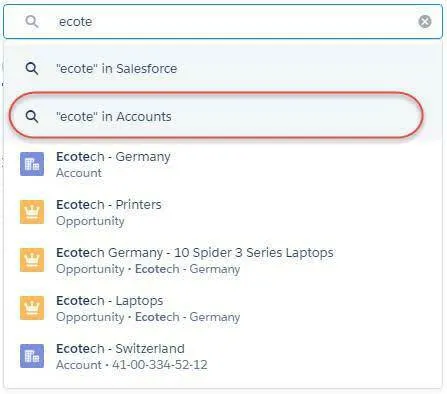Click the crown icon beside Ecotech - Printers
447x394 pixels.
(32, 212)
